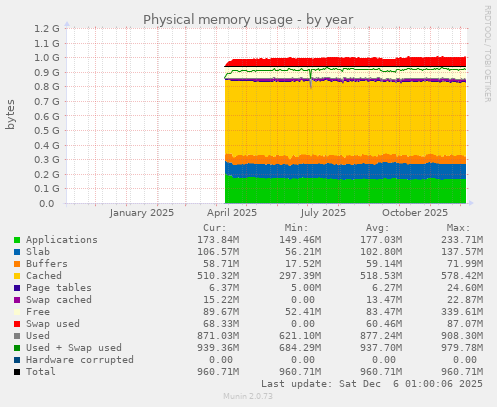Image resolution: width=497 pixels, height=407 pixels.
Task: Click the July 2025 axis label
Action: click(323, 213)
